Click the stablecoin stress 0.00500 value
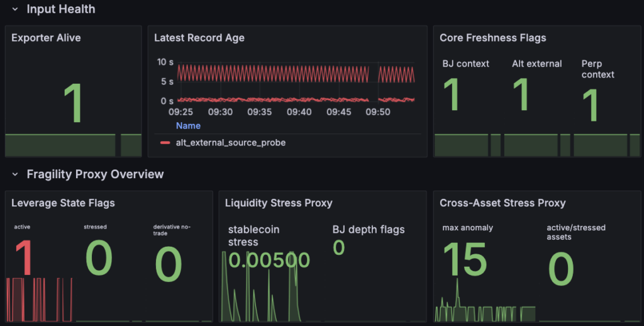The width and height of the screenshot is (644, 326). tap(269, 260)
